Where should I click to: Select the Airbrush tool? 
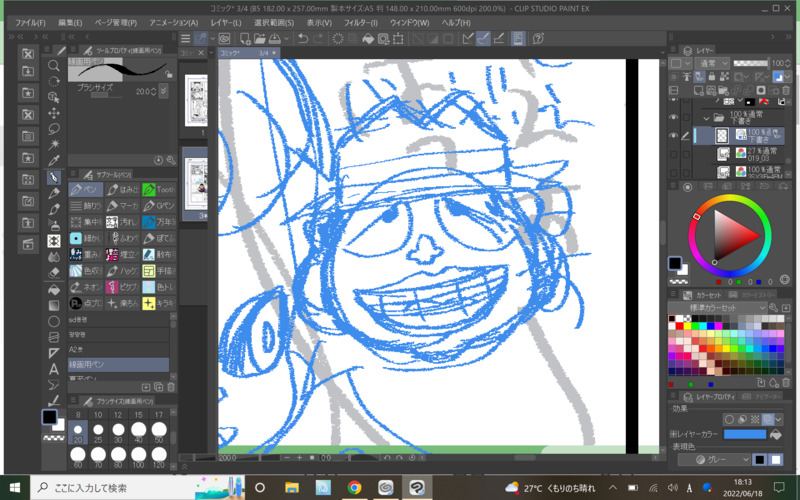[x=54, y=224]
